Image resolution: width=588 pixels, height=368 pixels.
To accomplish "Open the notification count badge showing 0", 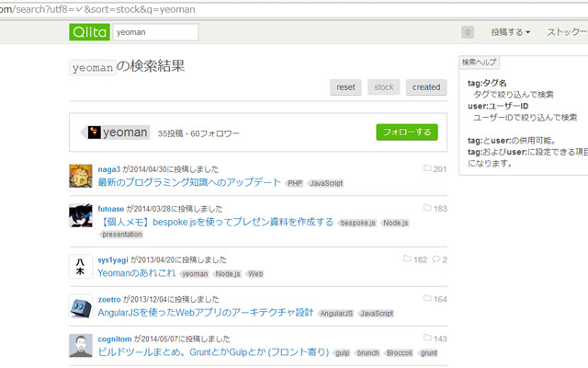I will click(468, 32).
